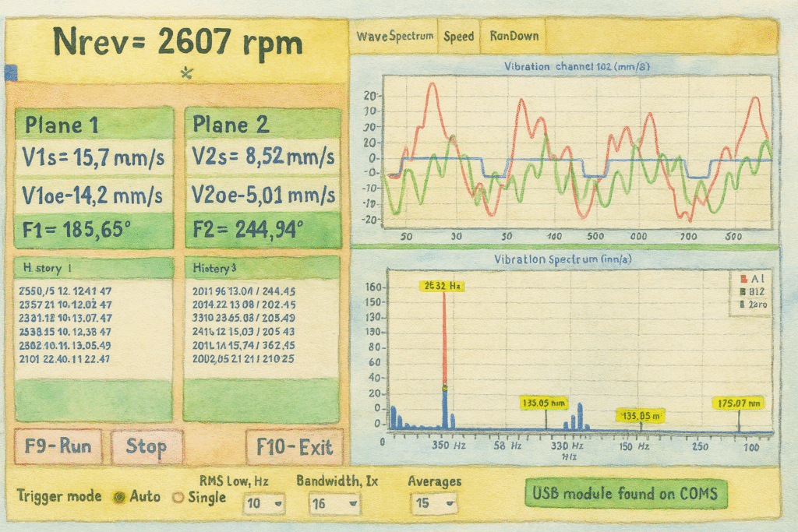
Task: Switch to the RanDown tab
Action: [x=514, y=37]
